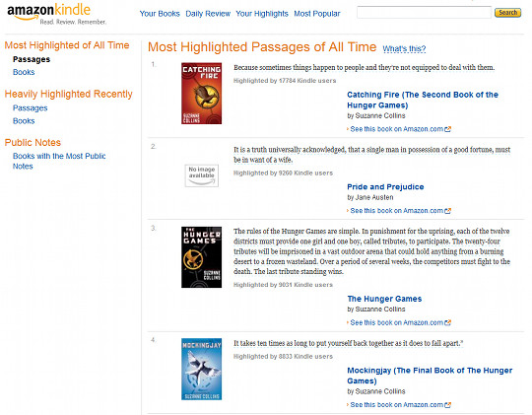This screenshot has height=415, width=532.
Task: Click external link icon for Pride and Prejudice
Action: 448,211
